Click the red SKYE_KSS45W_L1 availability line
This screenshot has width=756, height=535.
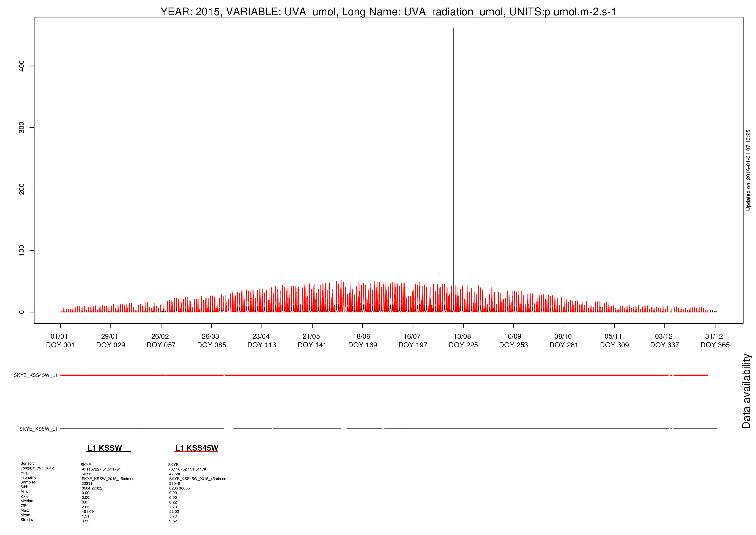384,375
